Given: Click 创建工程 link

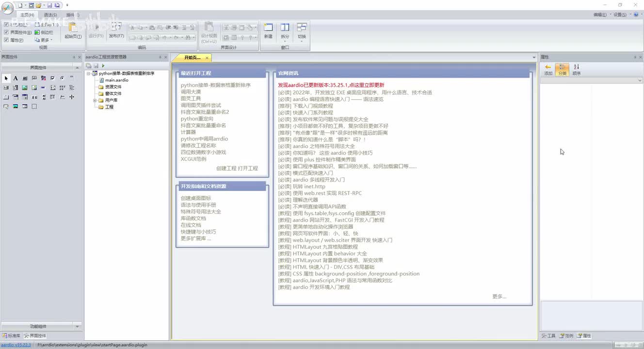Looking at the screenshot, I should [x=226, y=168].
